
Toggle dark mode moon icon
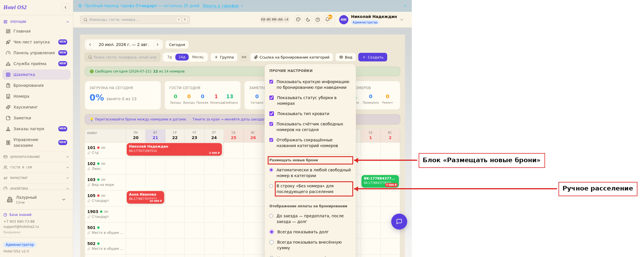coord(308,20)
